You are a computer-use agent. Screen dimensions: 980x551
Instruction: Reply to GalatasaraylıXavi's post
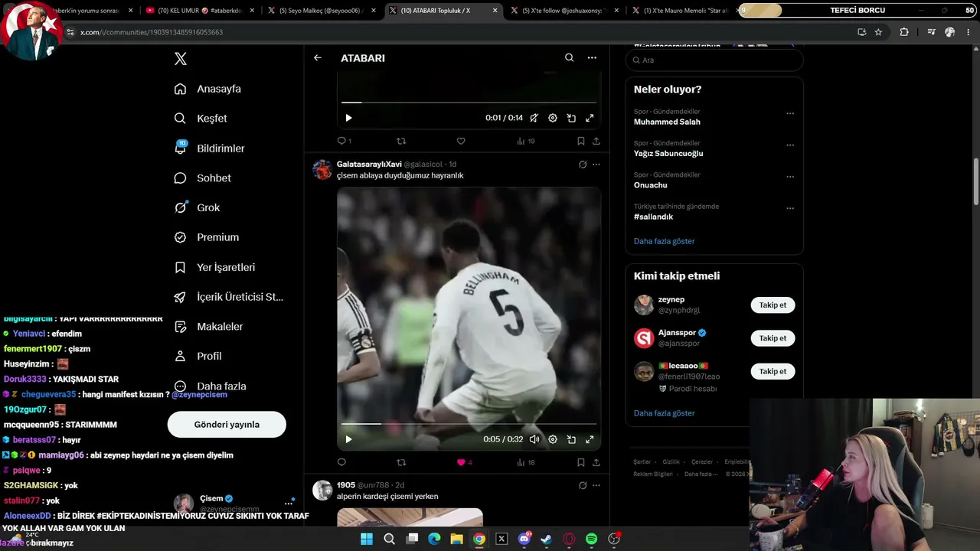341,462
